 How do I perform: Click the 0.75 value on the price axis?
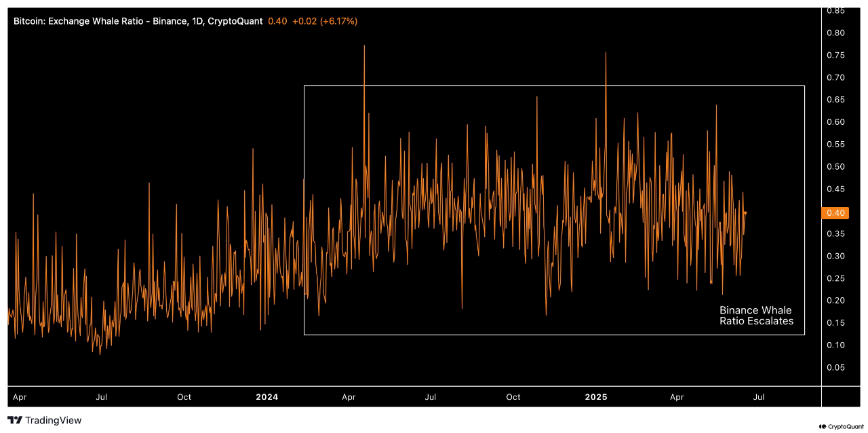(835, 55)
